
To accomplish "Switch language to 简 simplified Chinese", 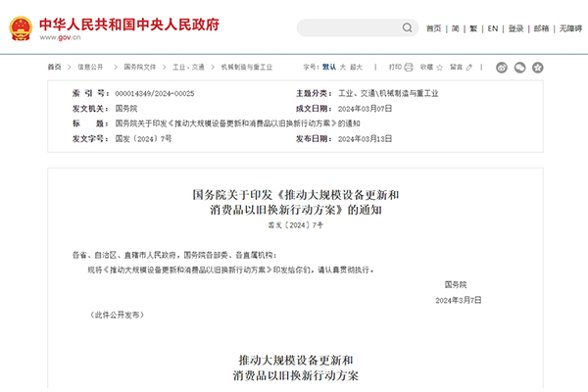I will pyautogui.click(x=456, y=28).
